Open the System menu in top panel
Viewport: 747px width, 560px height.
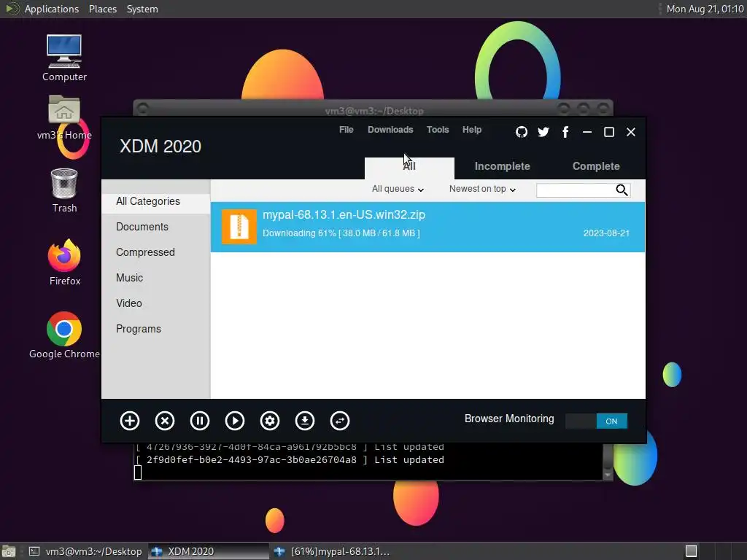click(x=142, y=9)
